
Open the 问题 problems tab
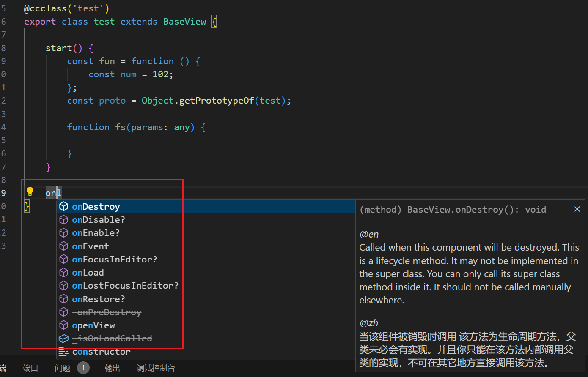[63, 368]
